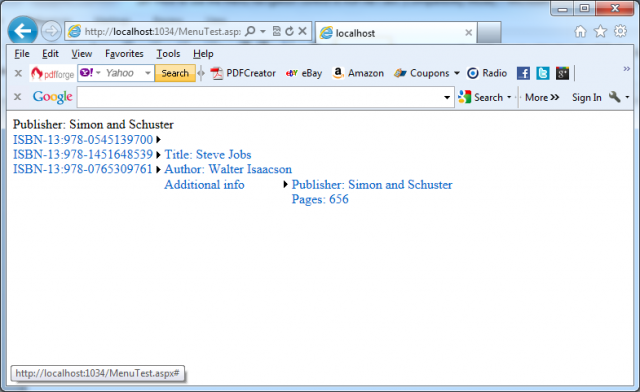Screen dimensions: 640x392
Task: Expand the Google search box history dropdown
Action: coord(447,97)
